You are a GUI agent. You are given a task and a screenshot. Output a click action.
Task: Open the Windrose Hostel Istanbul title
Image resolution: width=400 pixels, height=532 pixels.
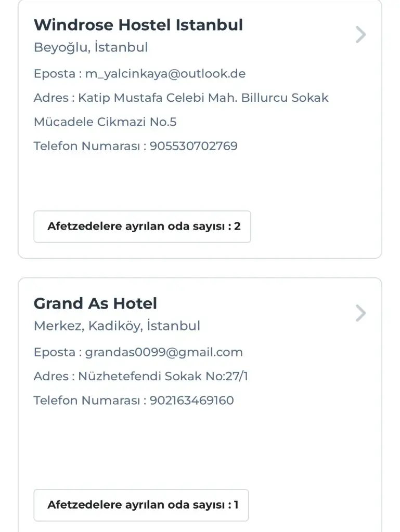(138, 25)
